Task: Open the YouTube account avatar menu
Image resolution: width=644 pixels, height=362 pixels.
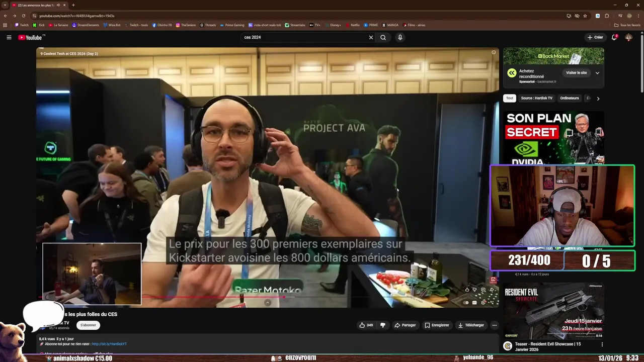Action: (628, 37)
